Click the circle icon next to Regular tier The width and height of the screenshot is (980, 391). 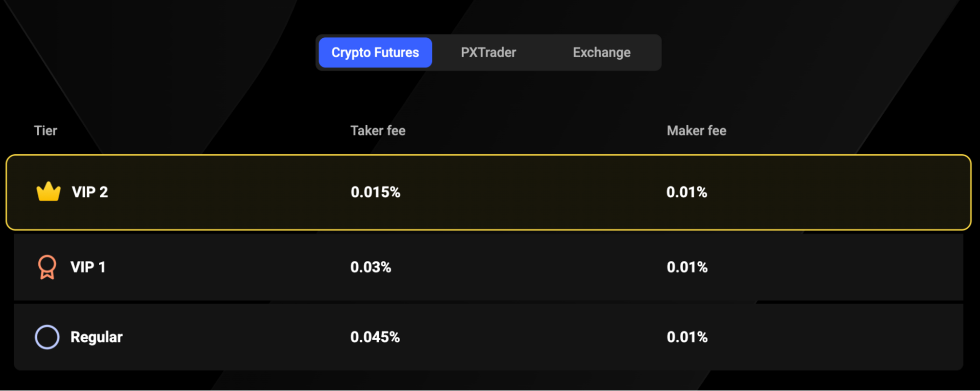click(47, 336)
